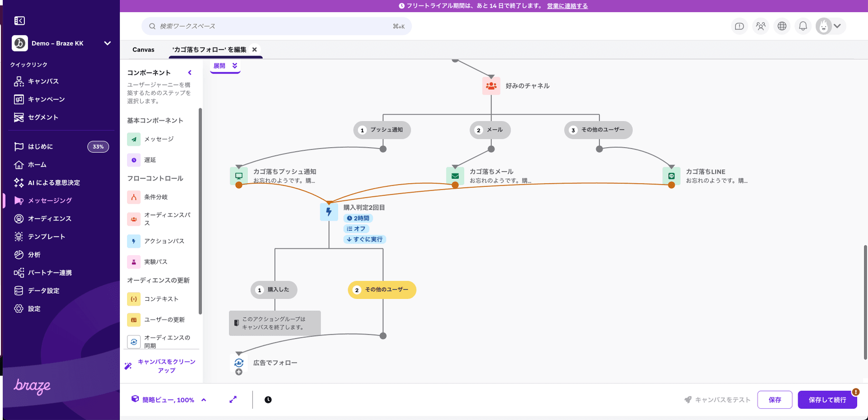Click the version history clock icon
868x420 pixels.
click(268, 400)
